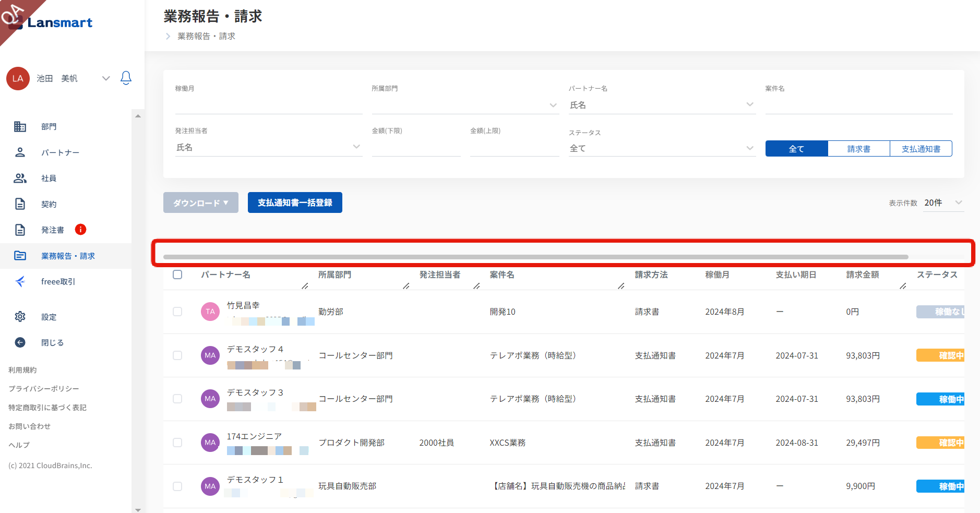Click the horizontal scrollbar above the table
Viewport: 980px width, 513px height.
(x=536, y=257)
